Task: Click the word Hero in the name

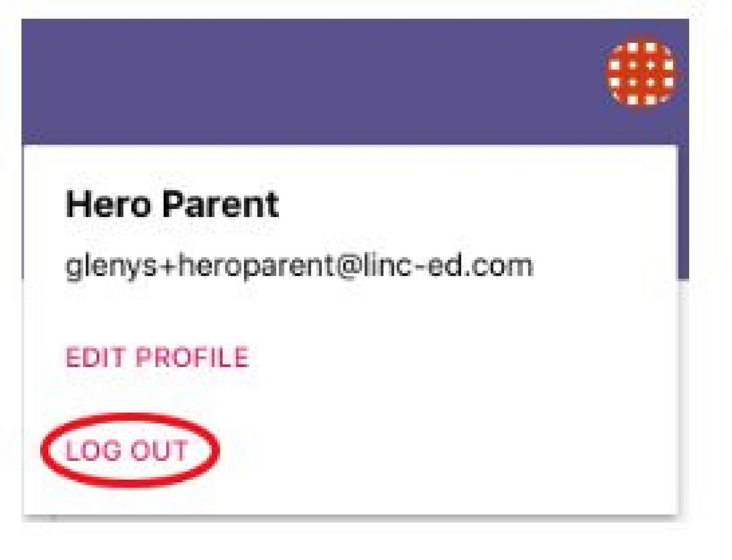Action: click(x=108, y=204)
